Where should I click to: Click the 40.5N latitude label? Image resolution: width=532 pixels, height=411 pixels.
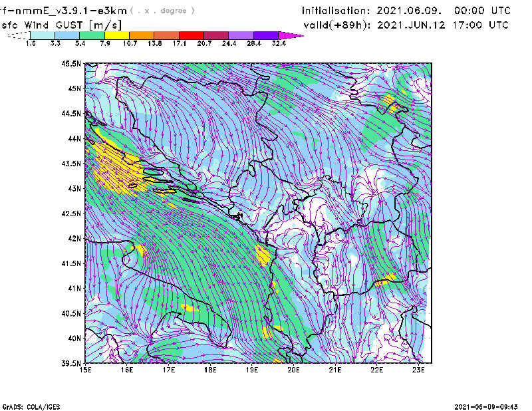(71, 314)
